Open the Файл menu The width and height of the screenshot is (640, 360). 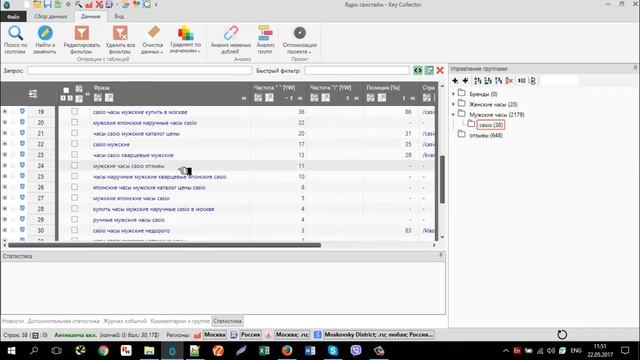[13, 17]
